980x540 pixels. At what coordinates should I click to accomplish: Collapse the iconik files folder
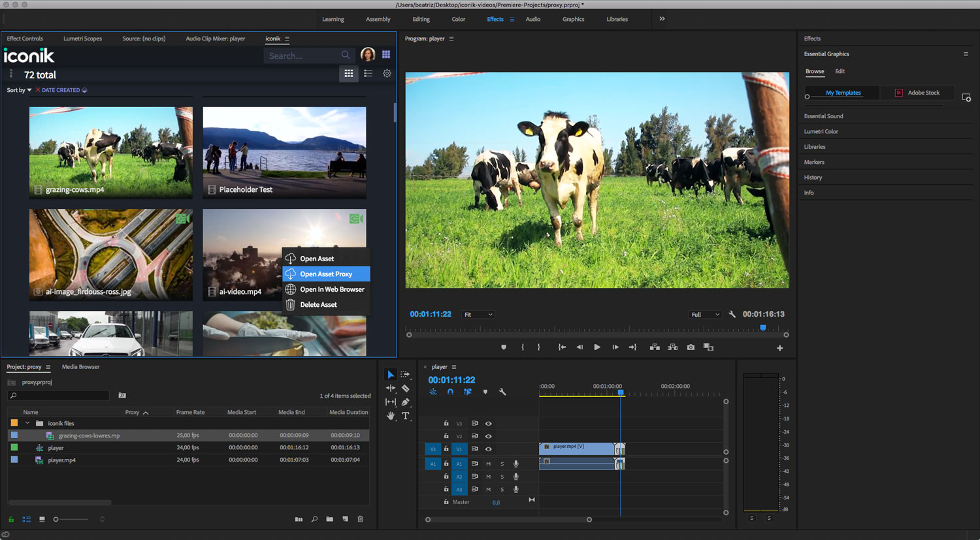tap(27, 423)
